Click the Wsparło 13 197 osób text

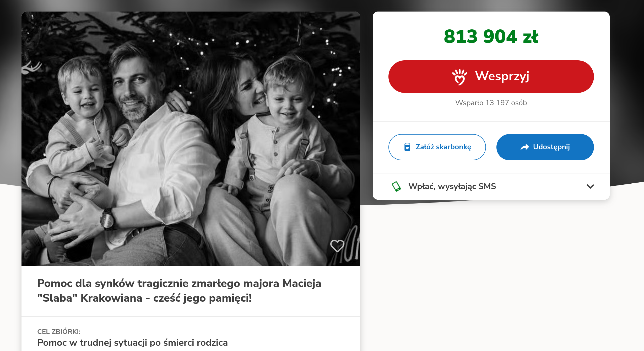491,103
